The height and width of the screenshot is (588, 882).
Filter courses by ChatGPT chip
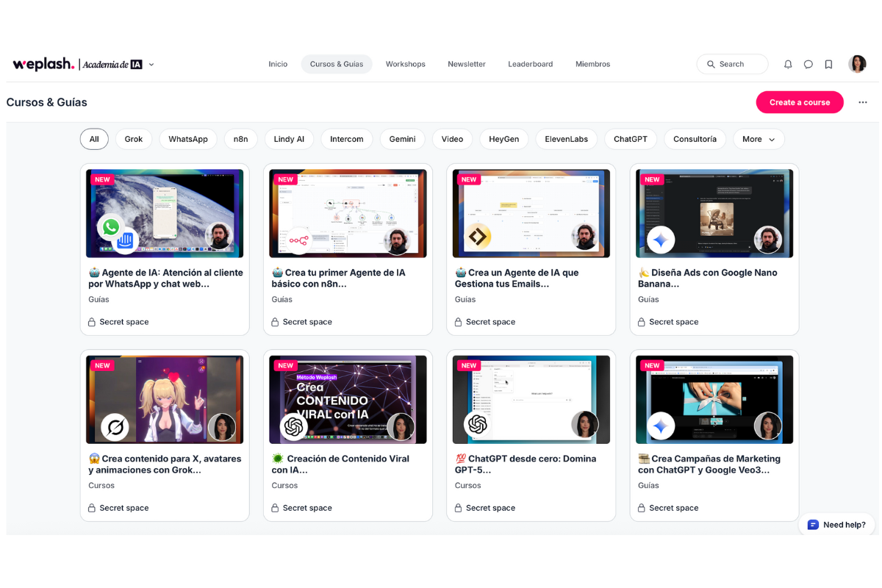[x=631, y=139]
